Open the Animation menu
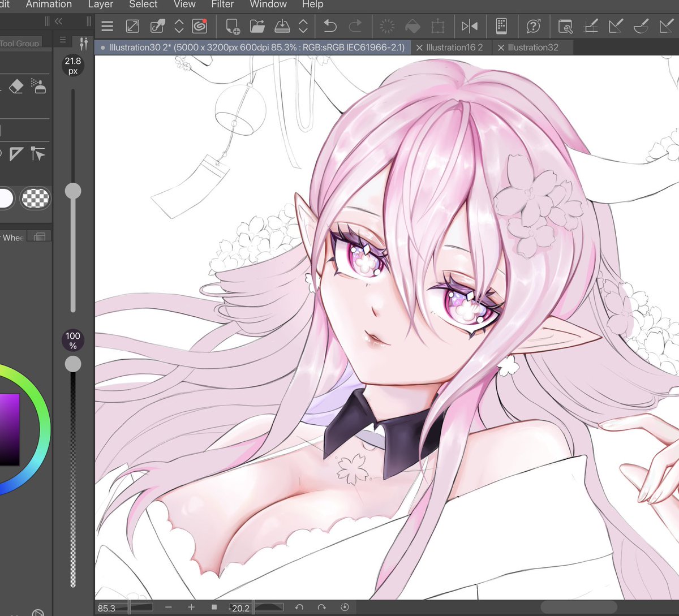 pos(49,5)
